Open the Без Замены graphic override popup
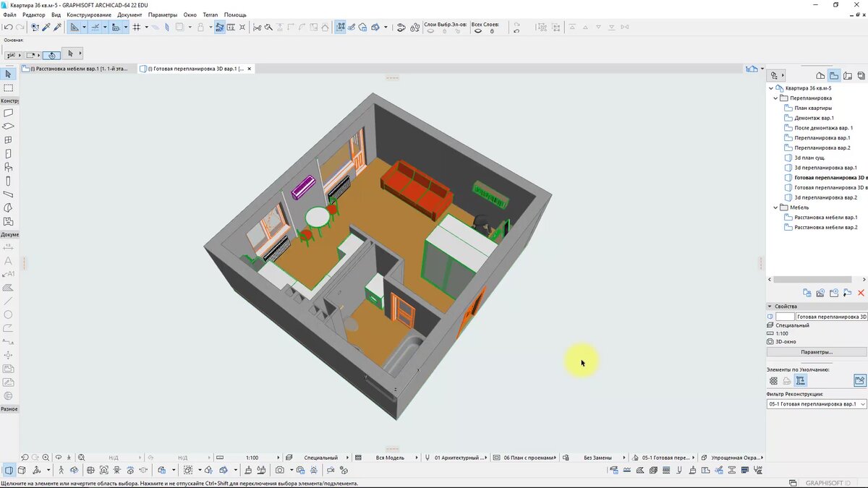Screen dimensions: 868x488 point(597,458)
